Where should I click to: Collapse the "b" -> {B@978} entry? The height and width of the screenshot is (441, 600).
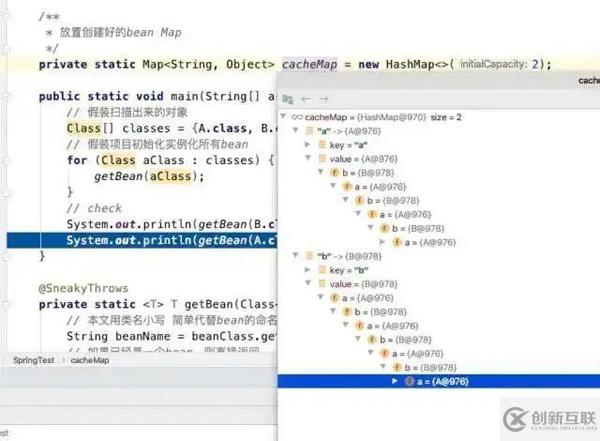click(x=295, y=255)
